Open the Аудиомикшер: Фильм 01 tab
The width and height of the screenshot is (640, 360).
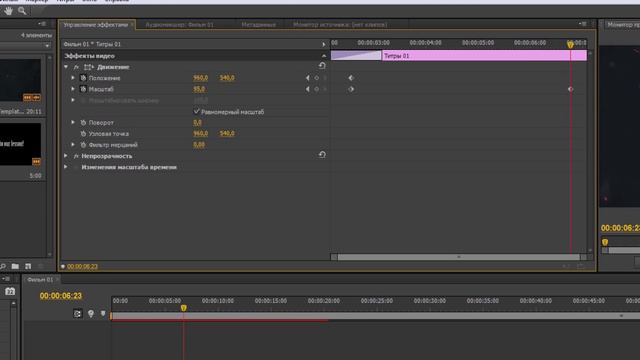click(180, 24)
